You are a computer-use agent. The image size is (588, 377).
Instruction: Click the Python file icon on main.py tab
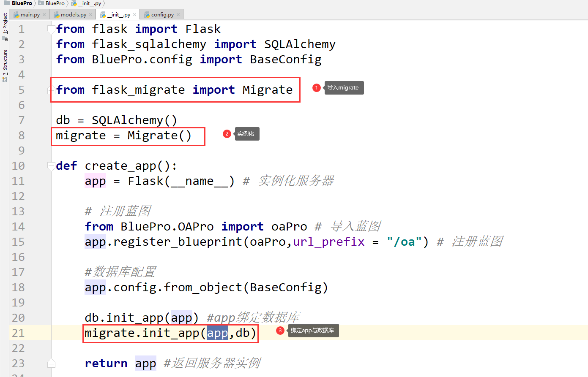tap(16, 15)
